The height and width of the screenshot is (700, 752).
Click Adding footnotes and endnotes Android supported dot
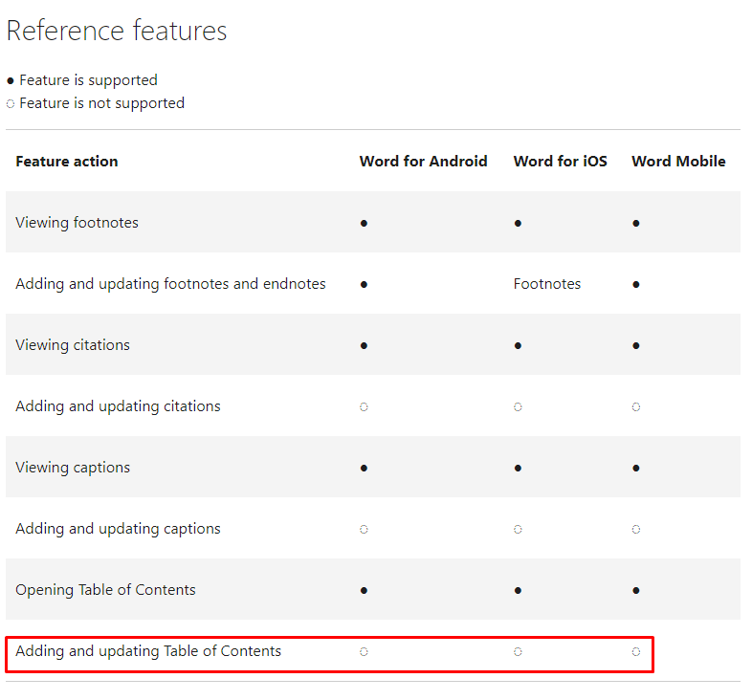point(364,285)
